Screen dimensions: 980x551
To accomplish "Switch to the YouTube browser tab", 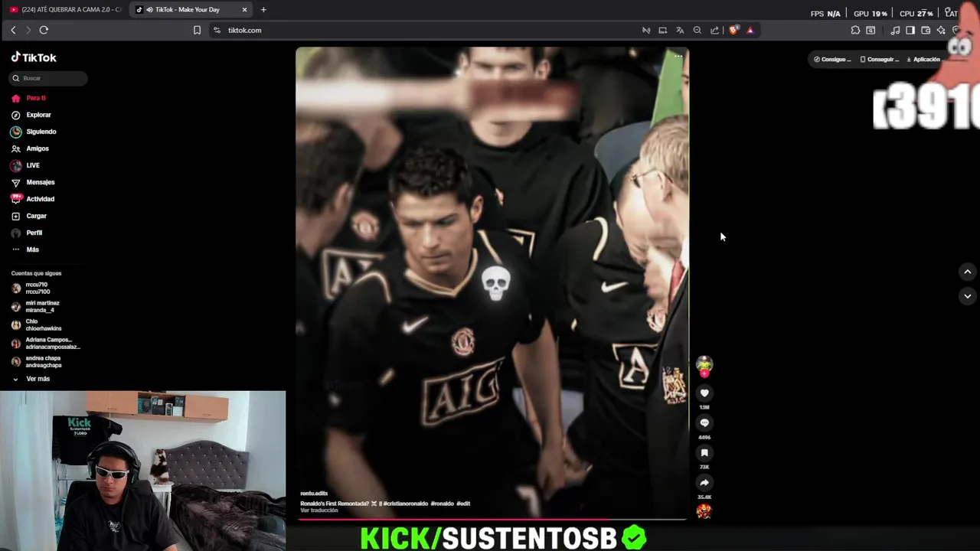I will [65, 9].
